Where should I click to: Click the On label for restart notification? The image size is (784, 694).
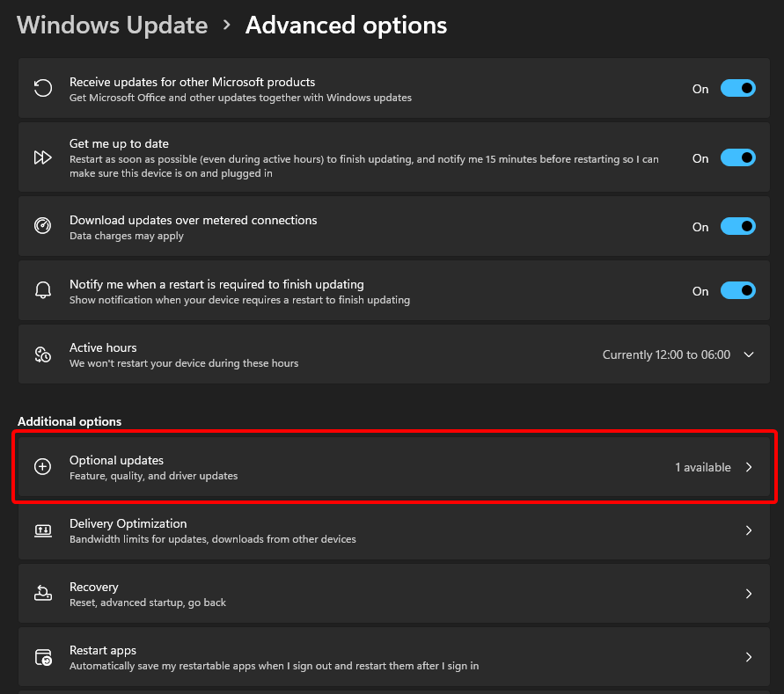700,291
